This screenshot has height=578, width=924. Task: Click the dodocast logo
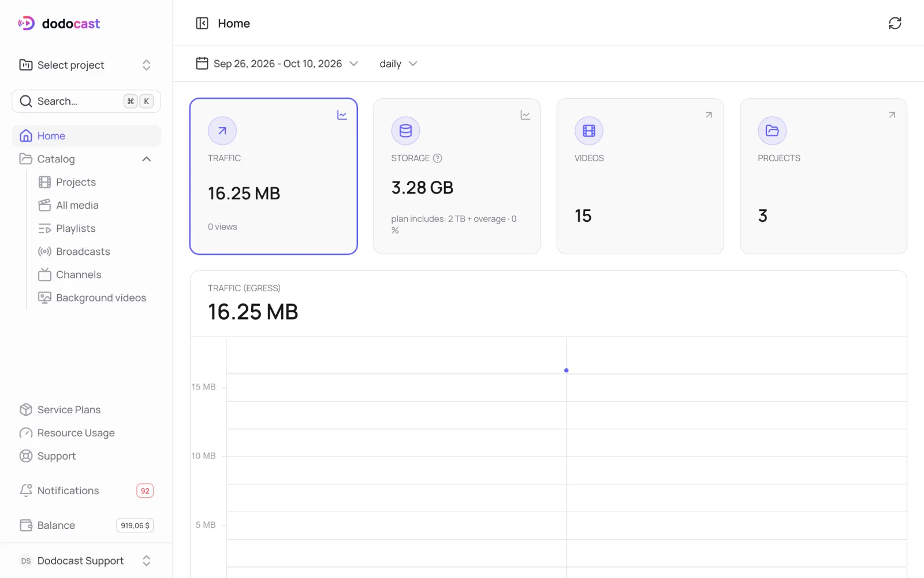(59, 23)
